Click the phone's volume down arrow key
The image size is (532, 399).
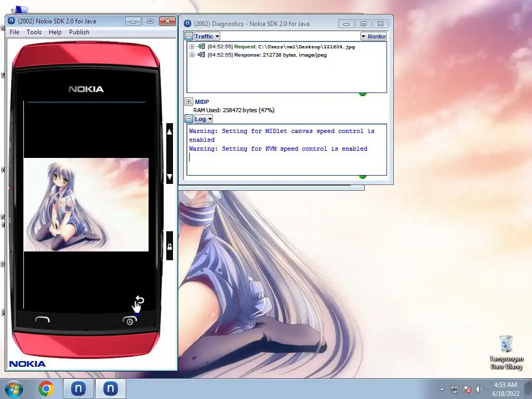(170, 177)
